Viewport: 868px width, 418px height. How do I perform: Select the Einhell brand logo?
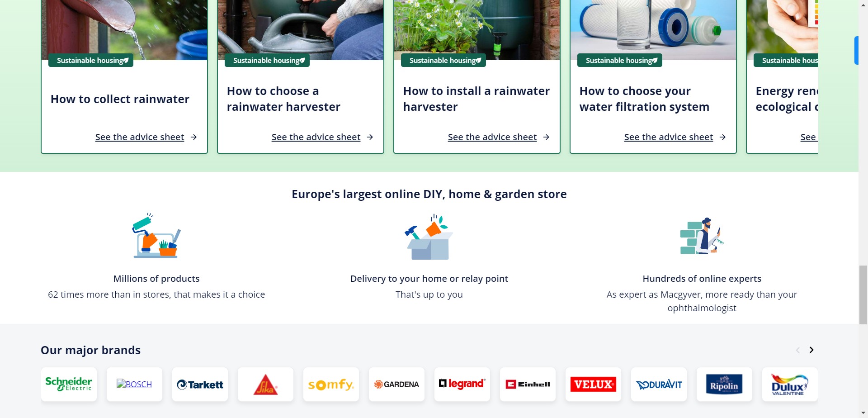coord(528,384)
